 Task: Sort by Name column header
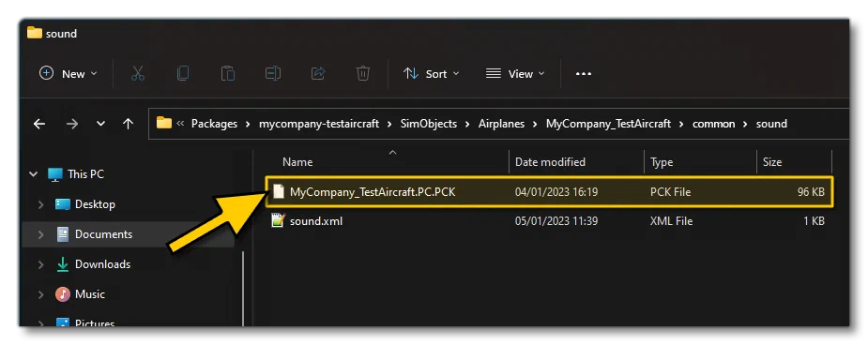(x=297, y=162)
